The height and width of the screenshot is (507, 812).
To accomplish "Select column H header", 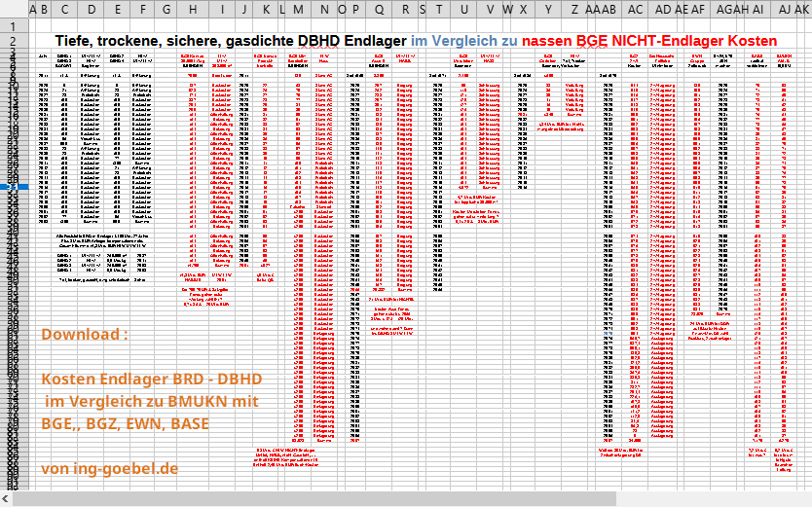I will 194,10.
